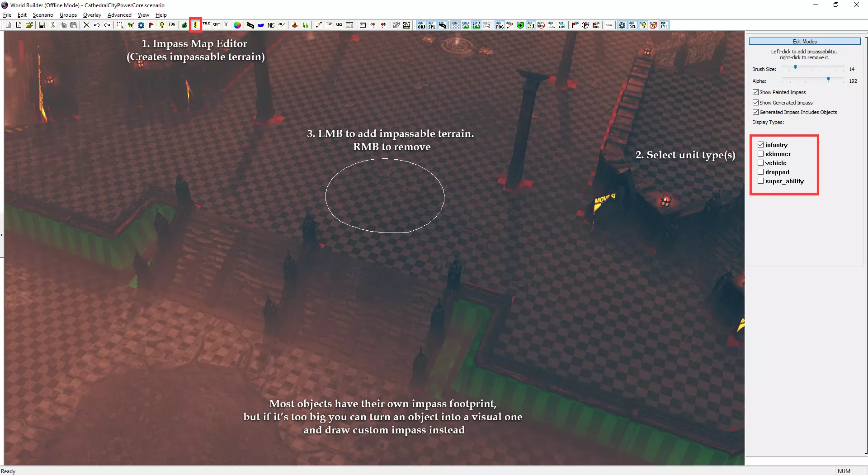Open the Scenario menu
868x475 pixels.
43,15
